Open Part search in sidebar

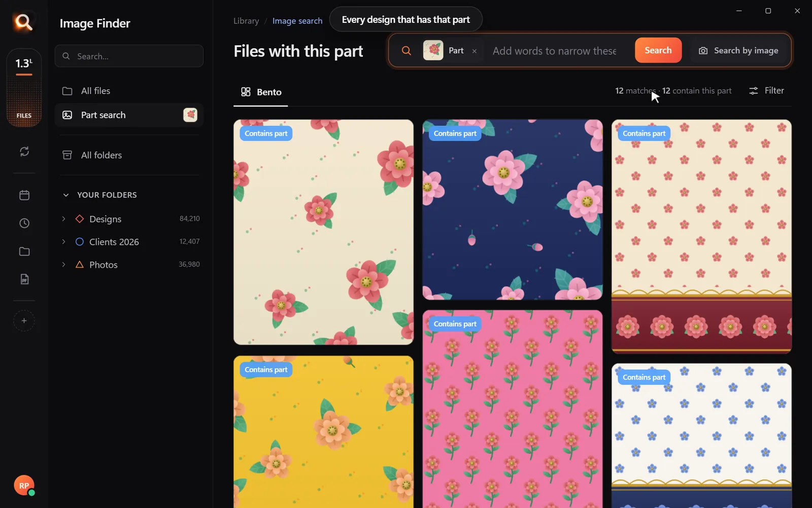129,115
